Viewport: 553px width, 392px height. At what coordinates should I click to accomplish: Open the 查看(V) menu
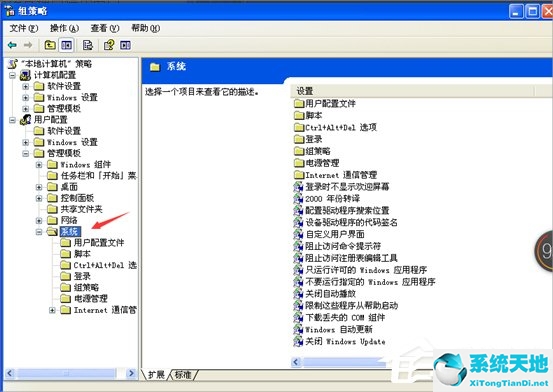[105, 28]
